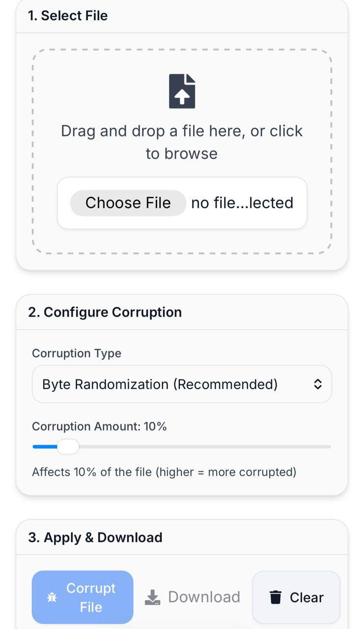
Task: Click the 'Affects 10% of the file' hint text
Action: tap(164, 472)
